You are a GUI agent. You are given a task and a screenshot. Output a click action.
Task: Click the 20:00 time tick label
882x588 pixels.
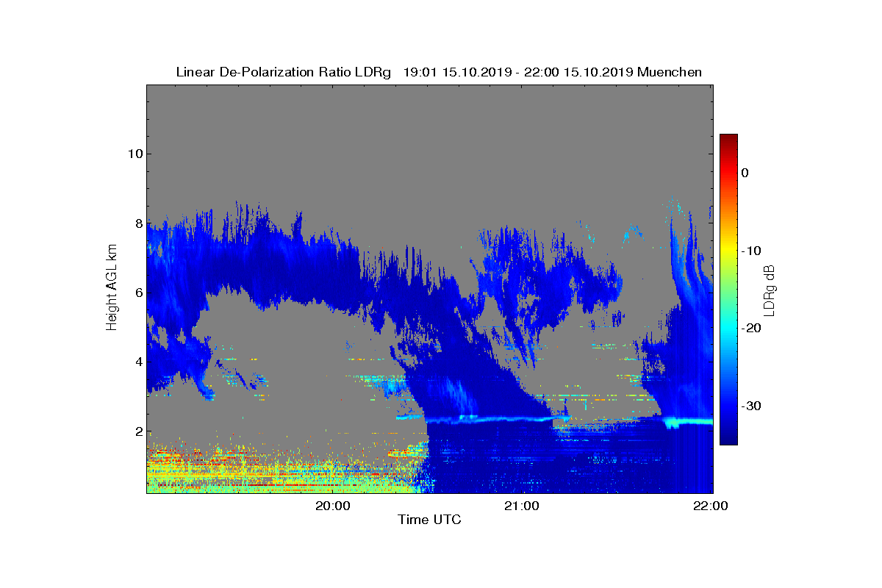coord(333,506)
